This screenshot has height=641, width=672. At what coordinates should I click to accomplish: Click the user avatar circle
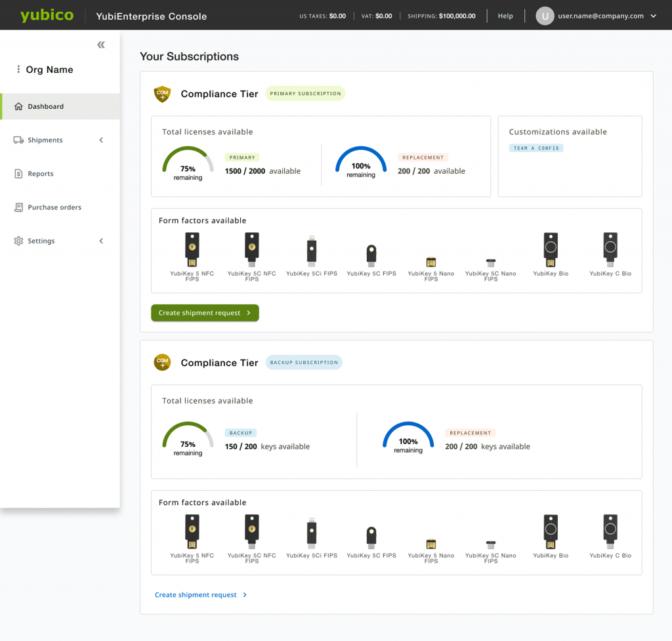click(545, 16)
